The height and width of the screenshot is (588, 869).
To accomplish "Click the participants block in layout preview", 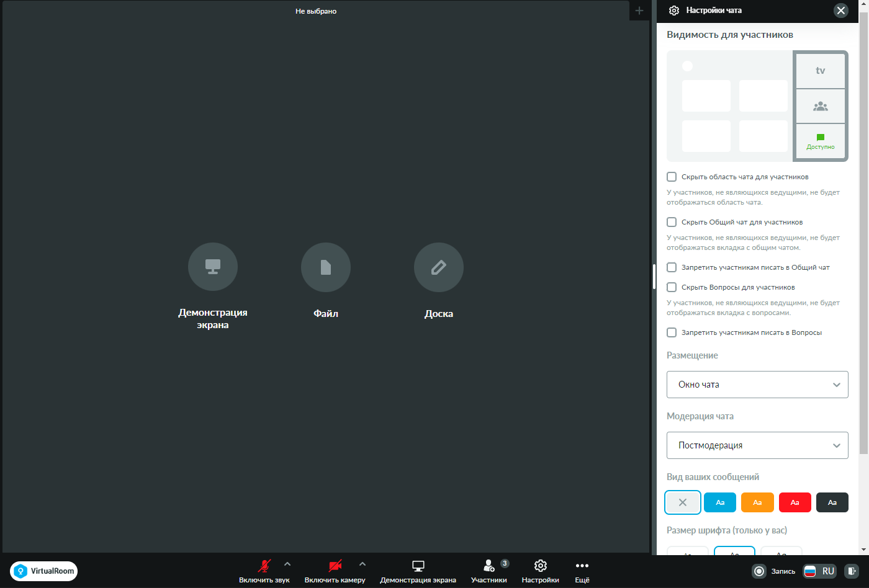I will 821,106.
